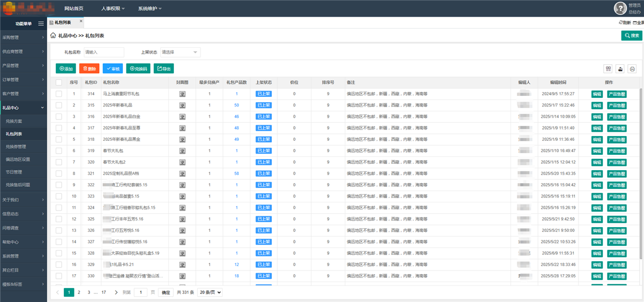Click 编辑 for 马上消费重阳节礼包 row

pos(597,94)
